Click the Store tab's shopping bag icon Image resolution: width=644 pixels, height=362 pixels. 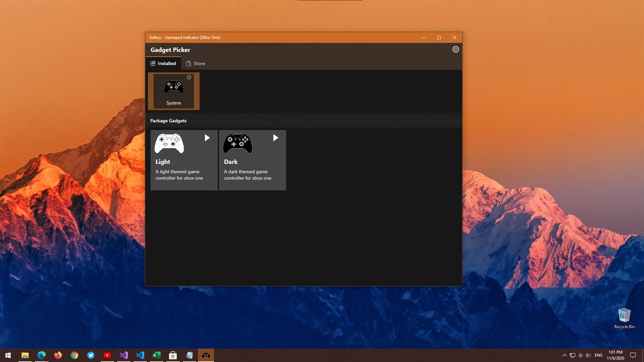[x=188, y=63]
